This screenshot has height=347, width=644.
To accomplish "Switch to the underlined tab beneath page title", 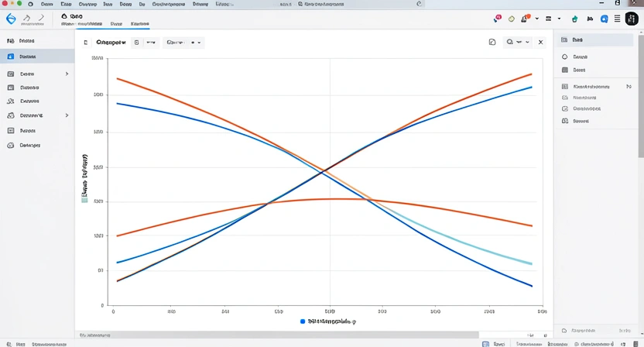I will (x=140, y=24).
